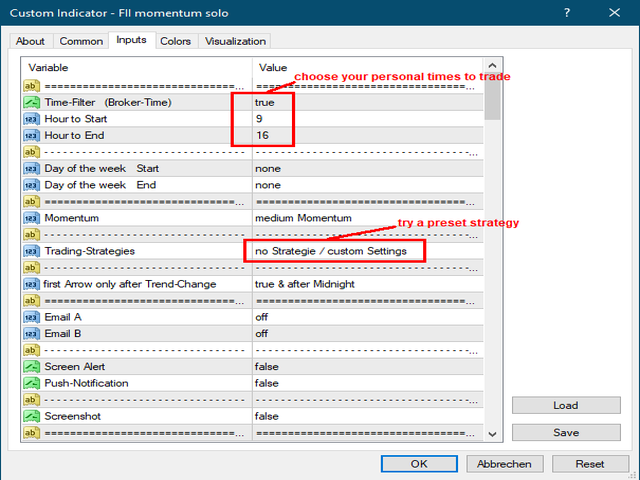
Task: Edit the Hour to Start value 9
Action: coord(260,119)
